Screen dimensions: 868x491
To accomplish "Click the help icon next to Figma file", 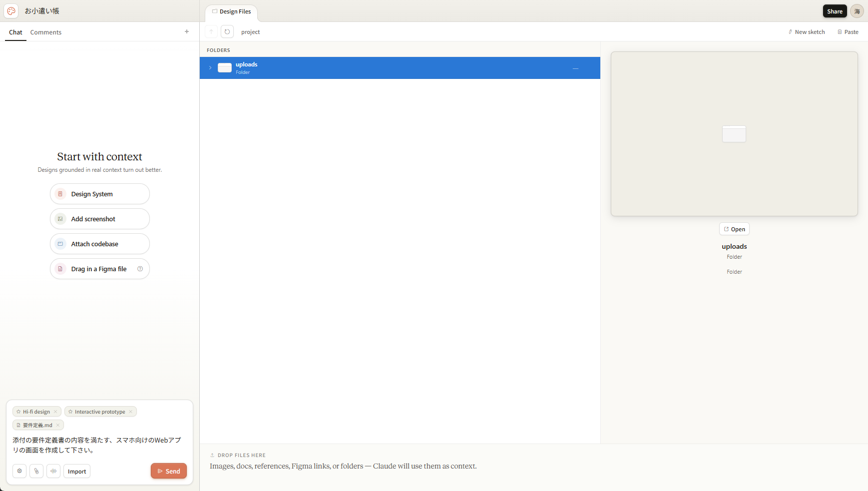I will point(140,269).
